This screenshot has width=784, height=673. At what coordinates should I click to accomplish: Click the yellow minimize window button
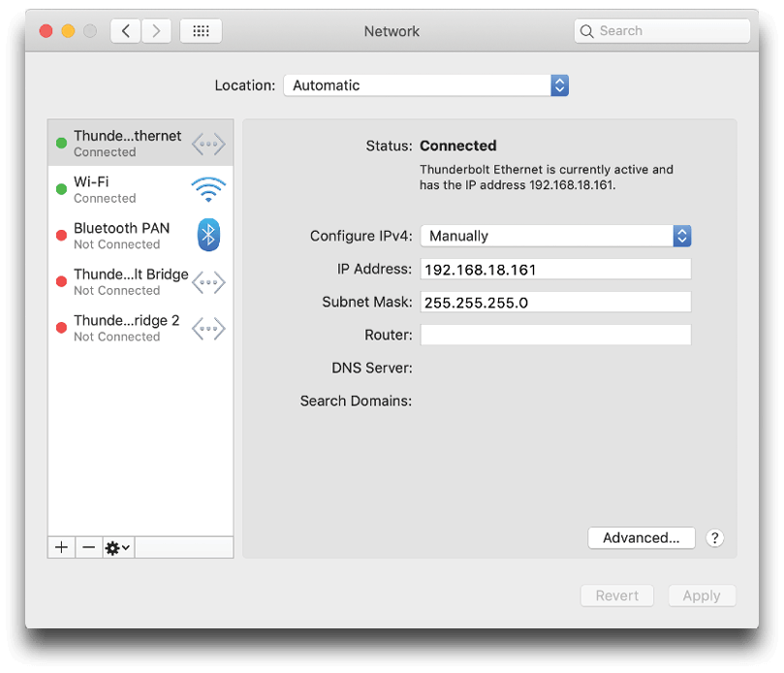click(68, 31)
